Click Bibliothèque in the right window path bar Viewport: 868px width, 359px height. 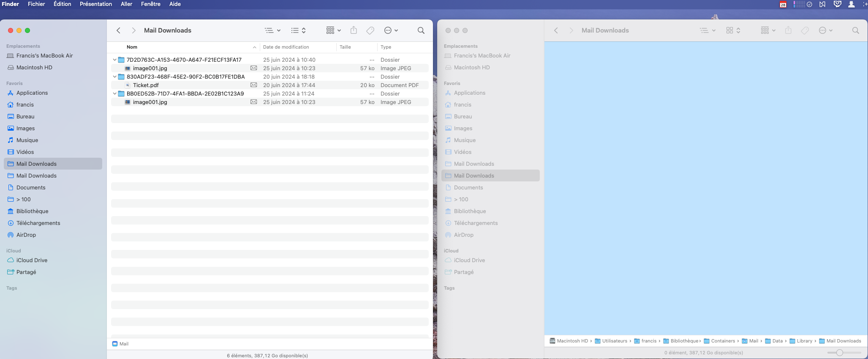[684, 341]
